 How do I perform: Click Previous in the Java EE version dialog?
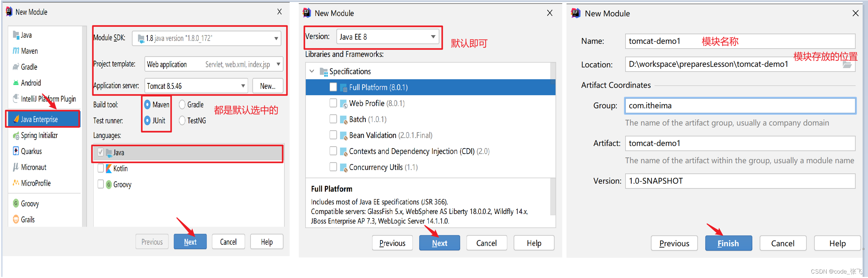pos(392,243)
